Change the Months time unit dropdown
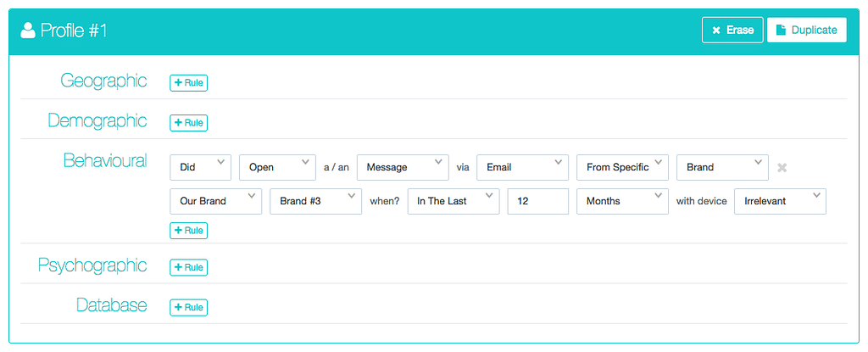The width and height of the screenshot is (868, 352). click(x=622, y=201)
